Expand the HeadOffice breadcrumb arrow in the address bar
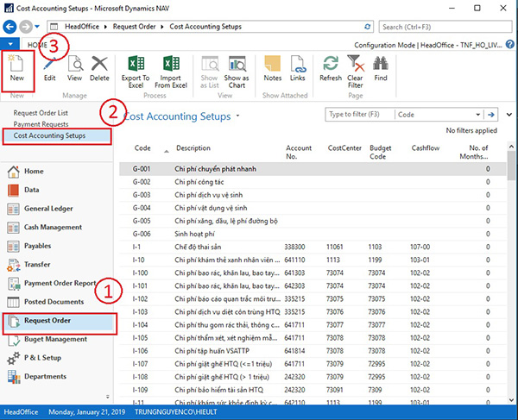The image size is (518, 420). click(105, 27)
